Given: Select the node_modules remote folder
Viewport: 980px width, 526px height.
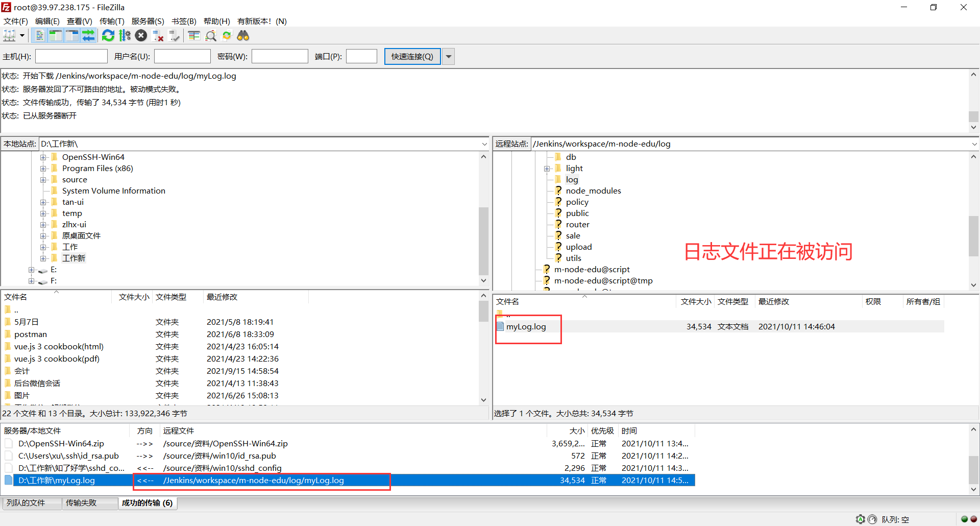Looking at the screenshot, I should pyautogui.click(x=593, y=191).
